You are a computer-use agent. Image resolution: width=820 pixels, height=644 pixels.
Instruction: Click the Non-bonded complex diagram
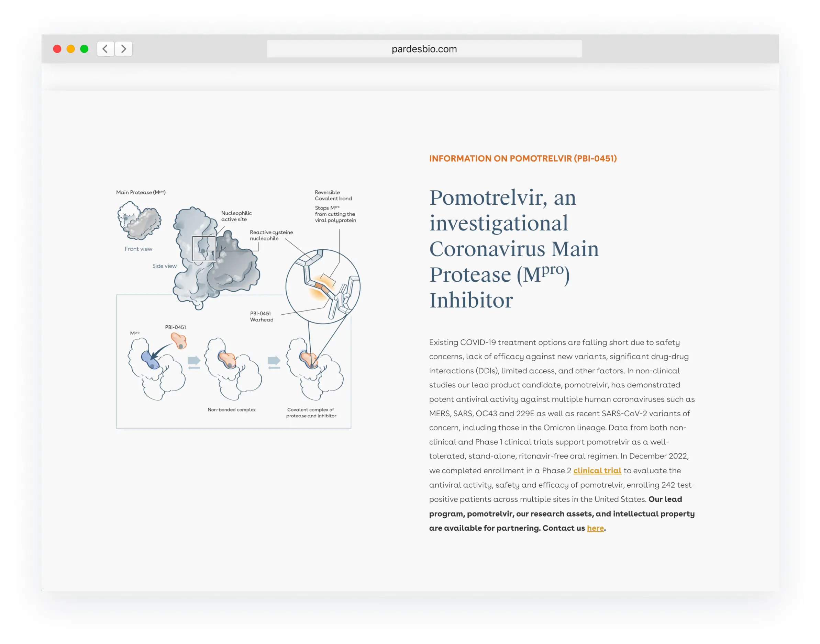pyautogui.click(x=233, y=369)
